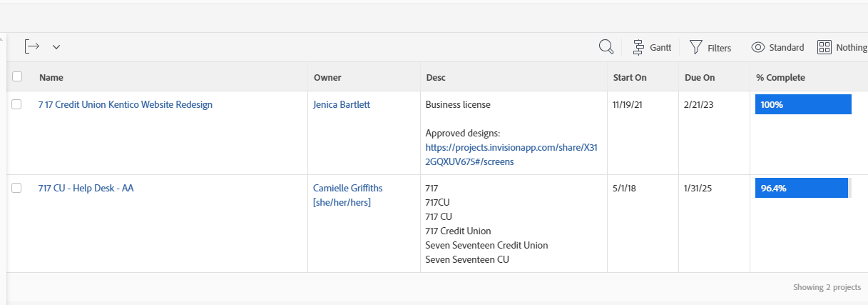
Task: Click the Showing 2 projects status text
Action: pyautogui.click(x=827, y=287)
